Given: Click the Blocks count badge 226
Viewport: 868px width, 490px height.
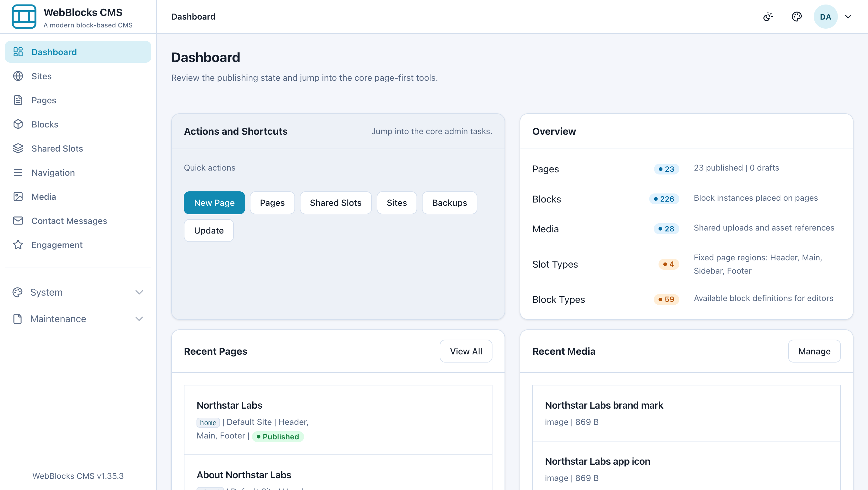Looking at the screenshot, I should [x=664, y=199].
